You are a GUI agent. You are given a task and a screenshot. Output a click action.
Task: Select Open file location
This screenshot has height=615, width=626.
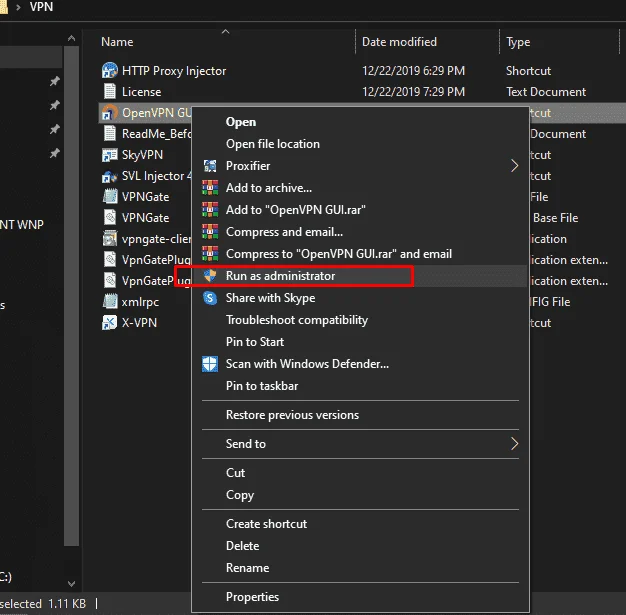tap(273, 144)
